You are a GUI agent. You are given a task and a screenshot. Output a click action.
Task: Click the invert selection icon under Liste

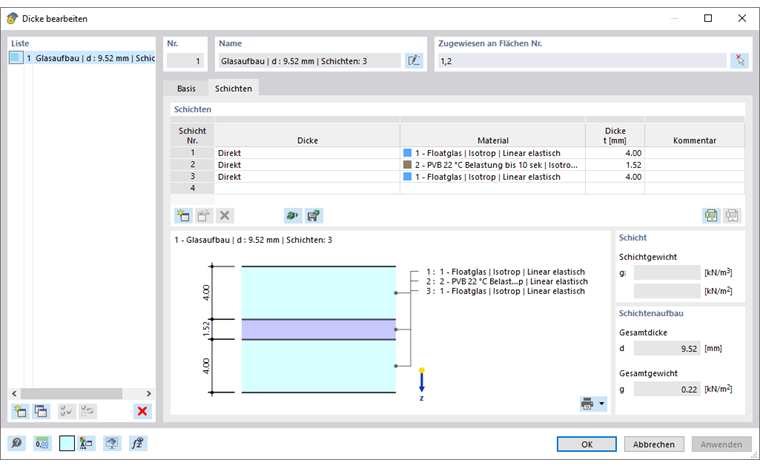click(x=87, y=411)
